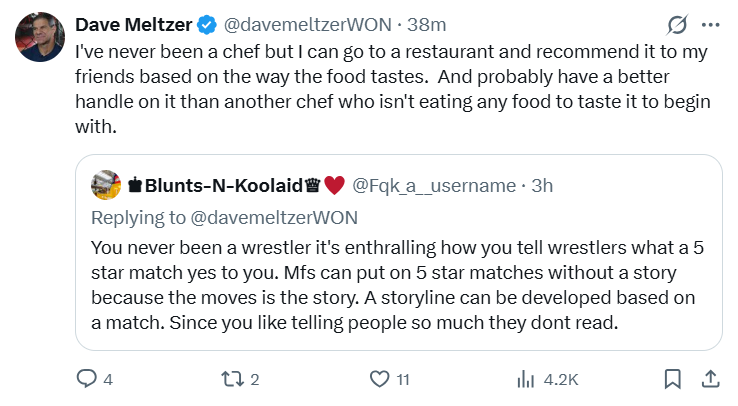
Task: Bookmark this tweet
Action: click(x=672, y=379)
